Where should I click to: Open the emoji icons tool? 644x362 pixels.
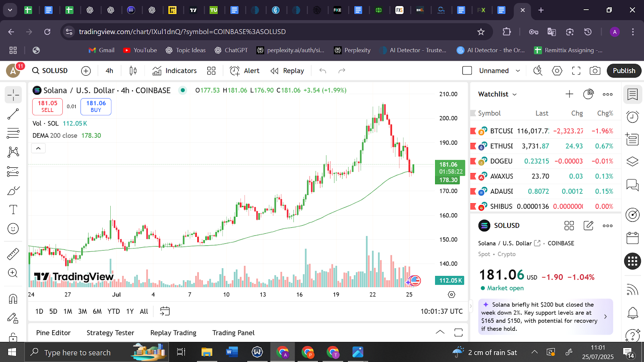tap(13, 229)
